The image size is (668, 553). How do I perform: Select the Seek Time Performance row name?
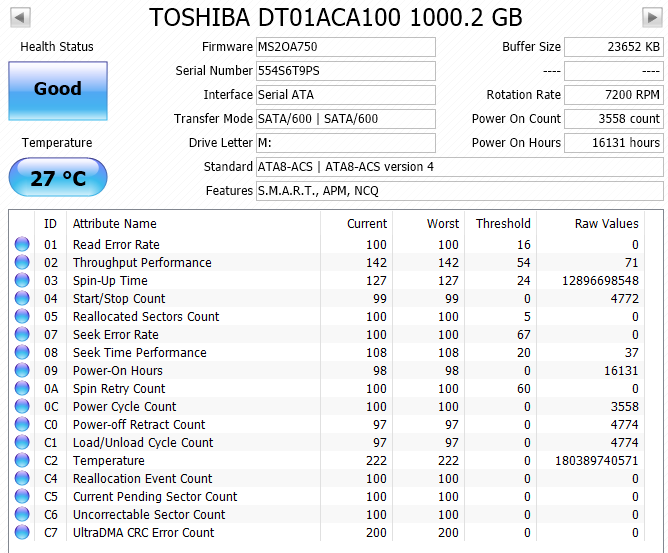(x=140, y=352)
